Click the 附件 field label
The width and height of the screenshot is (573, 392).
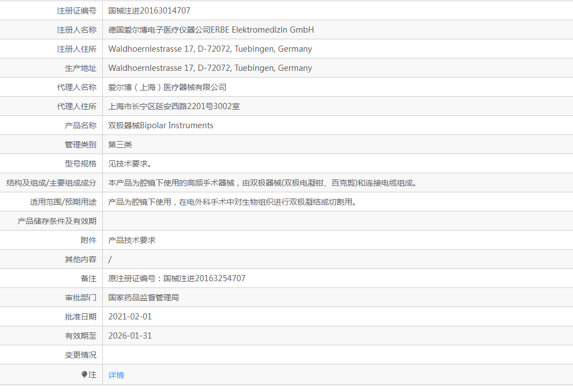[x=88, y=240]
